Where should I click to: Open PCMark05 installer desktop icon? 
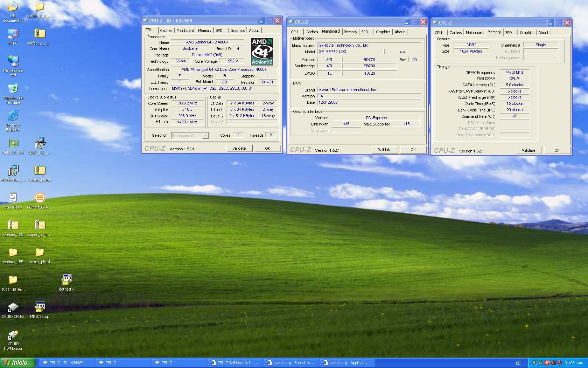pos(40,200)
